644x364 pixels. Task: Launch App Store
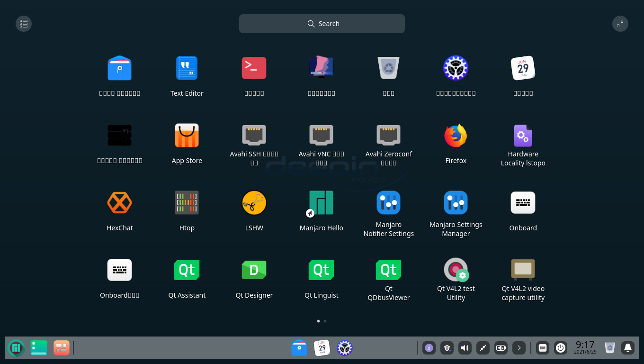(x=187, y=136)
